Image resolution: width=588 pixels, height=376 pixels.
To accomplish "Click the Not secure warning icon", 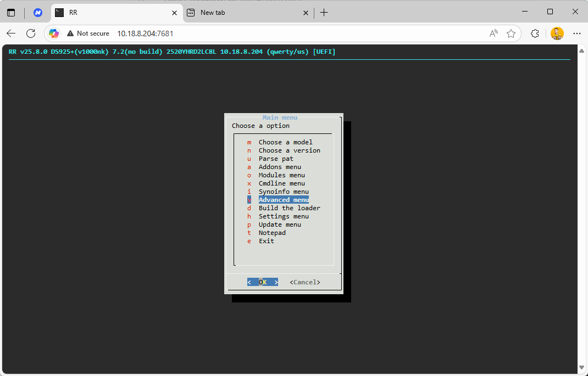I will coord(70,33).
